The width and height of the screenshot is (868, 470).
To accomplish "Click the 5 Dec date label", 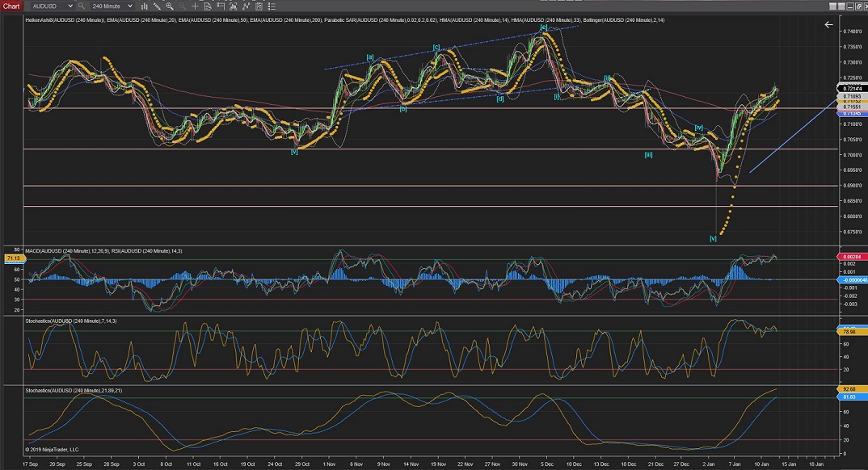I will (546, 464).
